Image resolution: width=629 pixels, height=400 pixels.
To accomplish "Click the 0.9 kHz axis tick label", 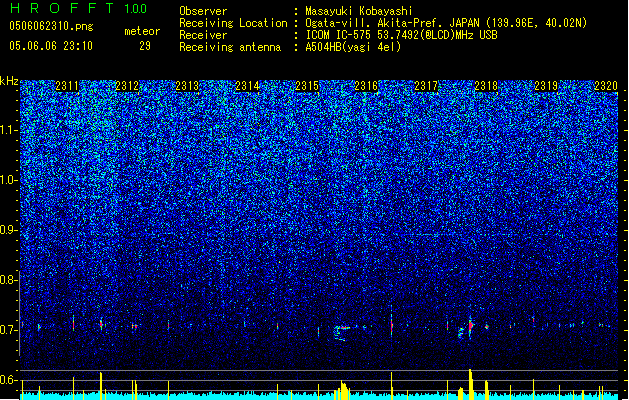I will coord(9,230).
